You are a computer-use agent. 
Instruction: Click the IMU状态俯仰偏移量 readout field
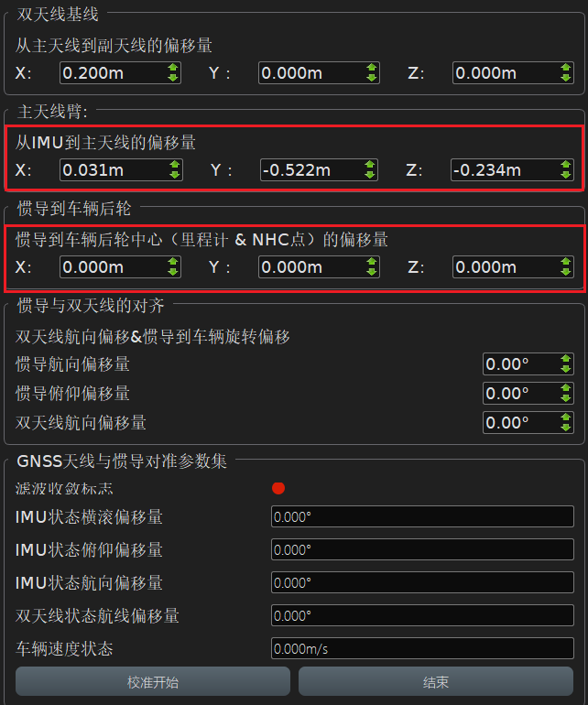[422, 549]
